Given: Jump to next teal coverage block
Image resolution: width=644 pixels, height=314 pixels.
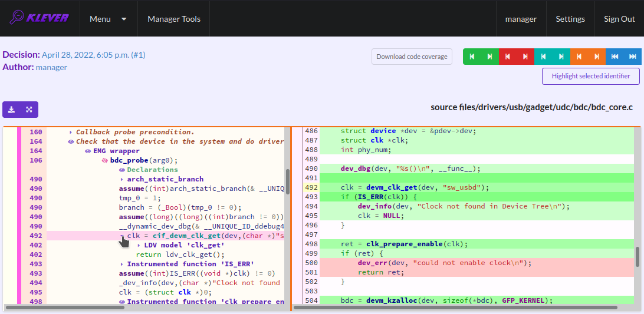Looking at the screenshot, I should (x=561, y=57).
